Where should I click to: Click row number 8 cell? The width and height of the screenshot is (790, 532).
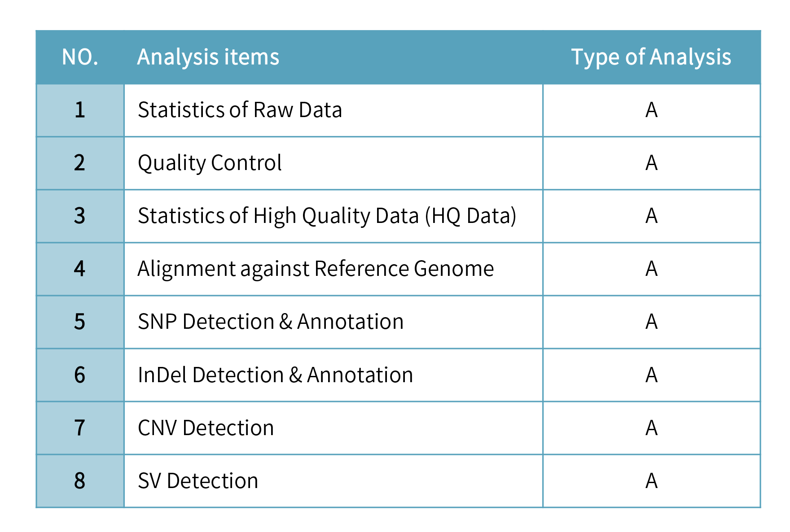(x=80, y=481)
